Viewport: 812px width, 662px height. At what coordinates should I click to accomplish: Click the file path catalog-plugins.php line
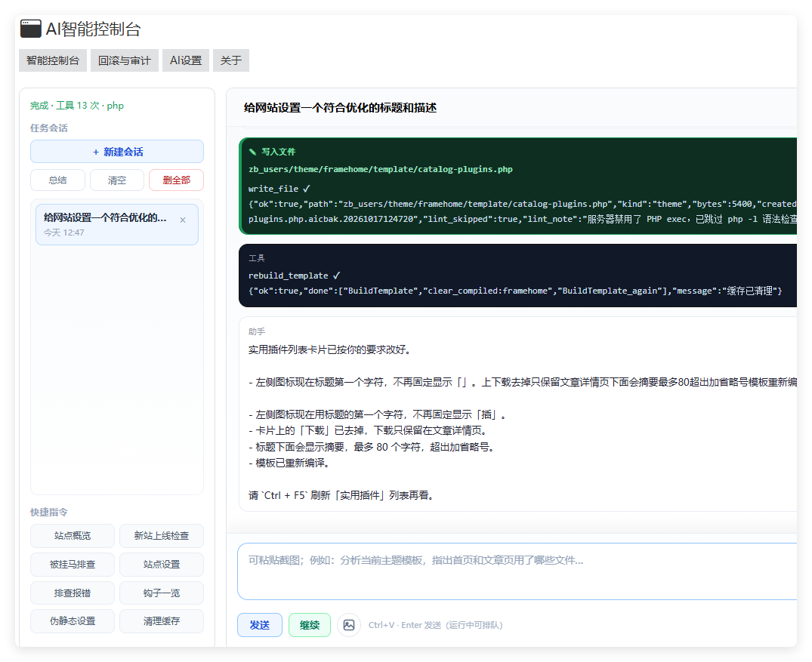381,169
